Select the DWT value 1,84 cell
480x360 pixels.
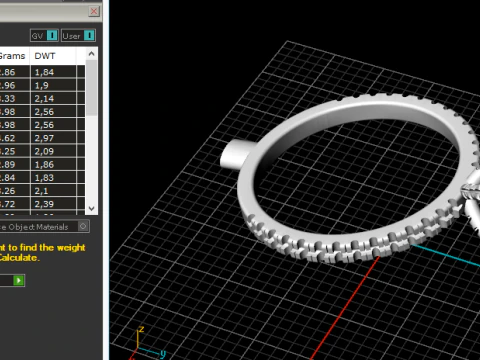53,72
